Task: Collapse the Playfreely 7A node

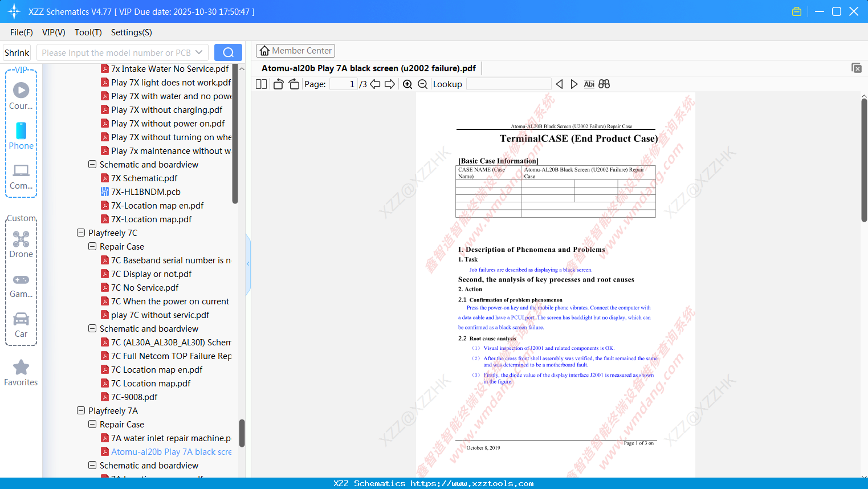Action: [81, 410]
